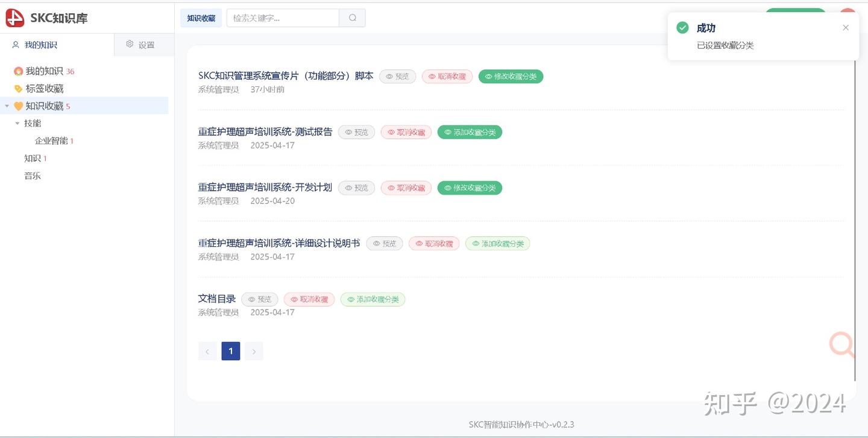The image size is (868, 438).
Task: Click 添加收藏分类 for the 详细设计说明书 row
Action: (x=497, y=244)
